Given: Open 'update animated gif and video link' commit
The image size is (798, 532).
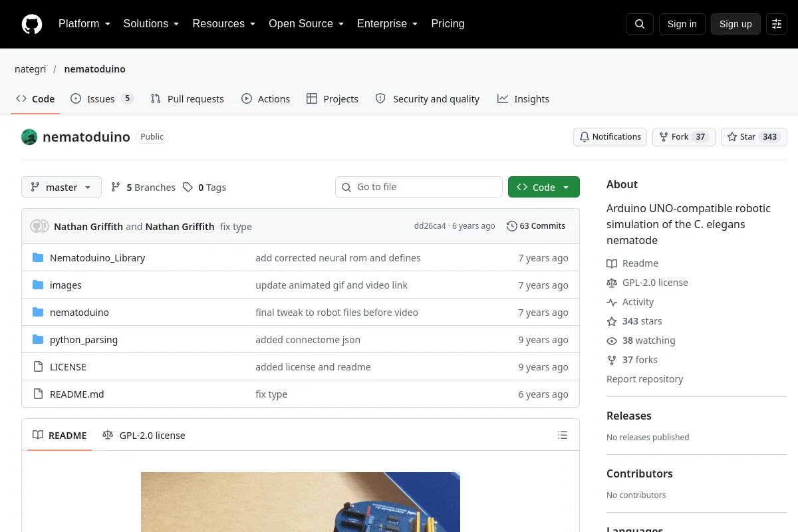Looking at the screenshot, I should tap(331, 285).
